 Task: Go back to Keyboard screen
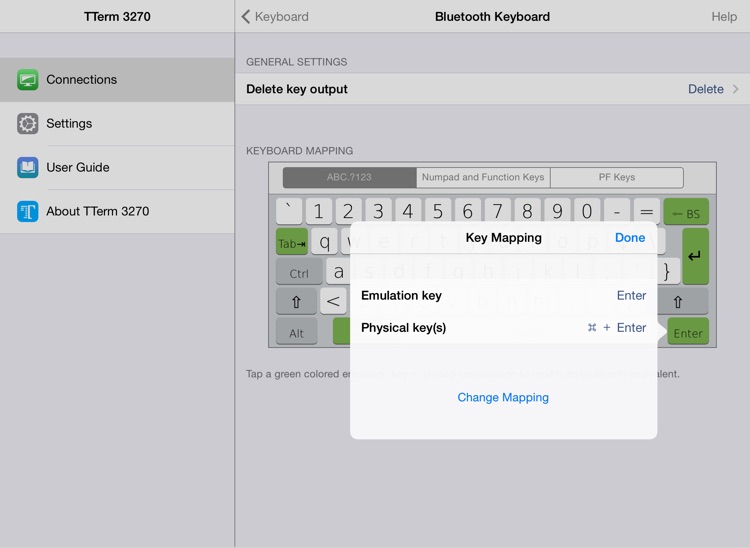click(275, 17)
